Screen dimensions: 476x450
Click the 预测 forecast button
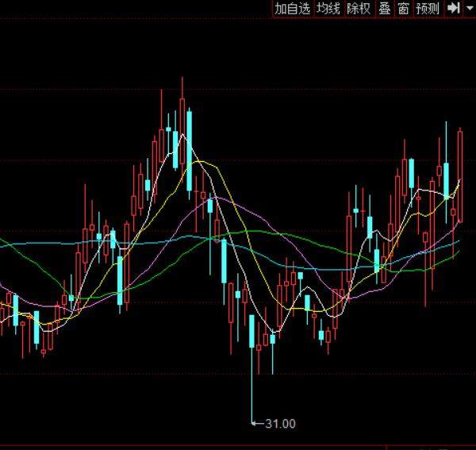point(428,9)
